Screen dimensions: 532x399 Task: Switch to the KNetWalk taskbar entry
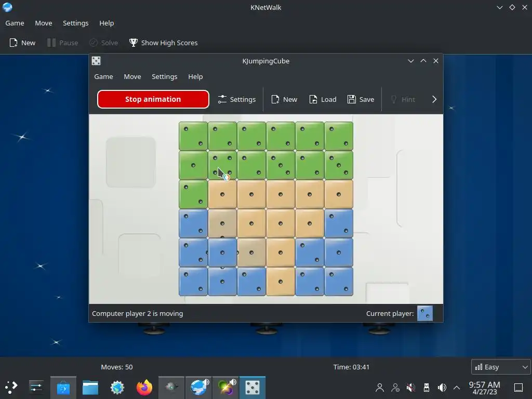pyautogui.click(x=198, y=388)
